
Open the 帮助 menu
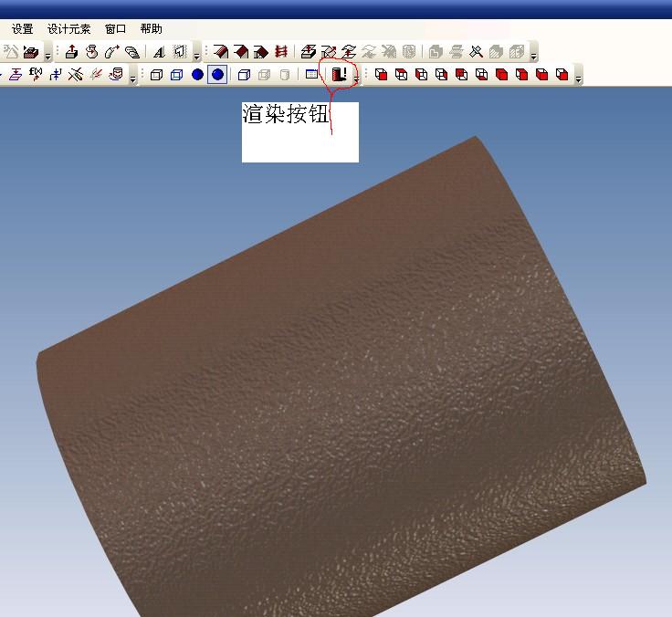point(151,28)
